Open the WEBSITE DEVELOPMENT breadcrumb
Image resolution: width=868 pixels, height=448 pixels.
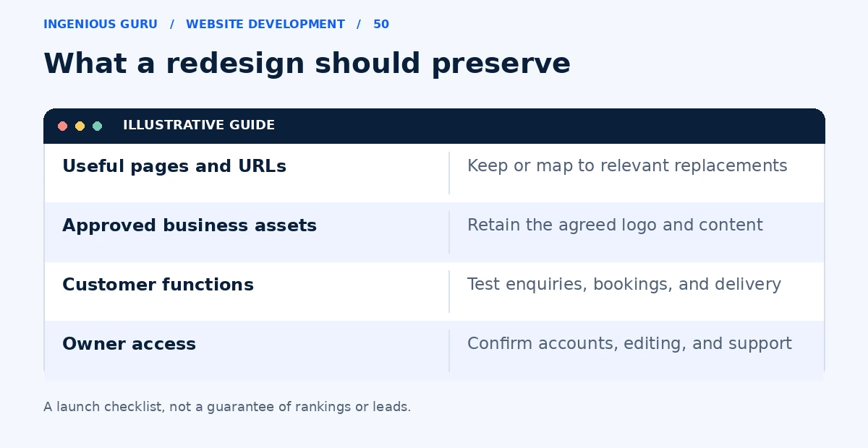point(265,25)
